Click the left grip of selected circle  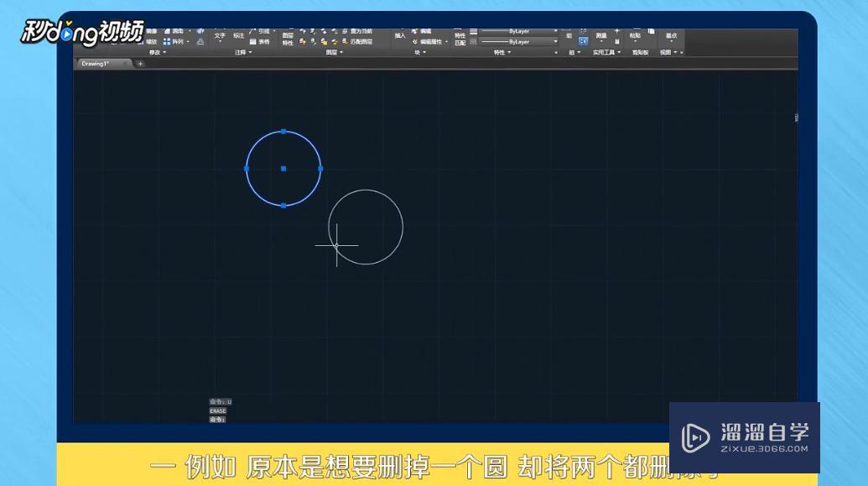click(247, 169)
